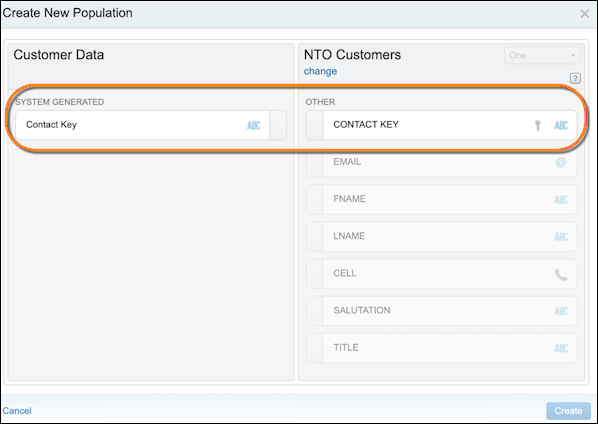This screenshot has width=598, height=424.
Task: Click the SYSTEM GENERATED heading
Action: point(59,102)
